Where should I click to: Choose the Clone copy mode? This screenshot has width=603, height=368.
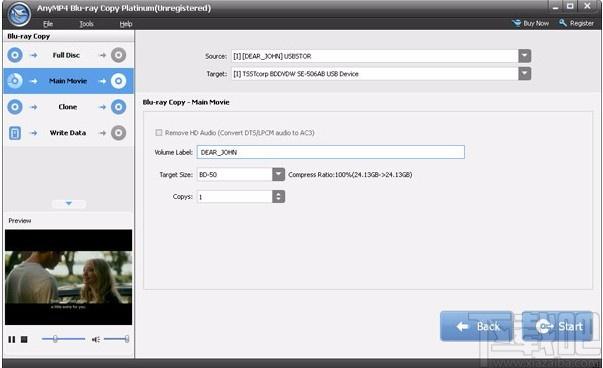pos(68,107)
